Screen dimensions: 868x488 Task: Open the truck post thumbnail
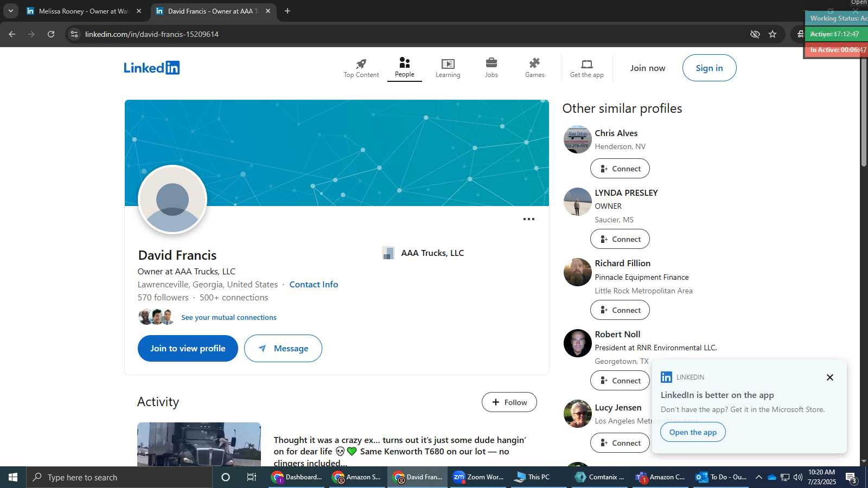(199, 444)
